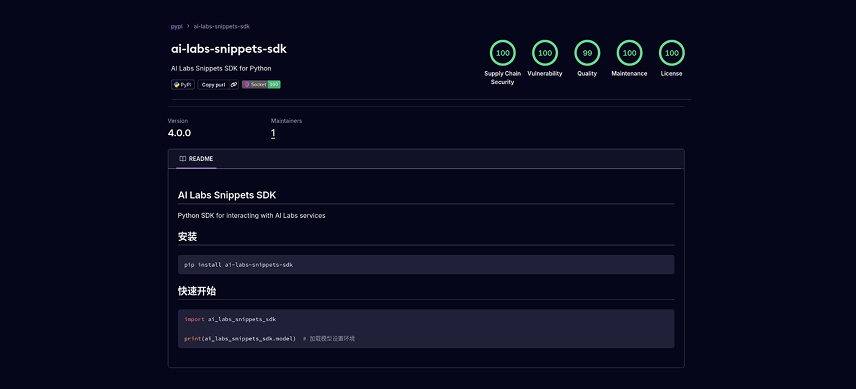Click the book icon on README tab
The image size is (856, 389).
pyautogui.click(x=183, y=159)
